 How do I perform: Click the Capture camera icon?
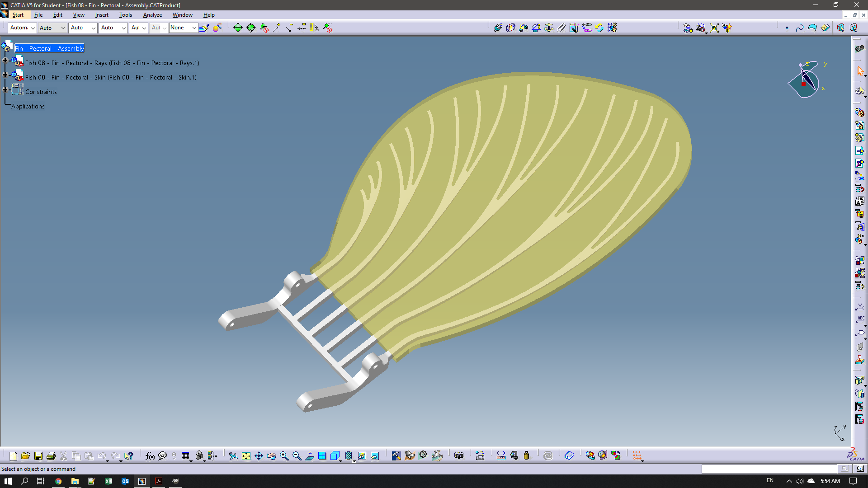(x=459, y=456)
